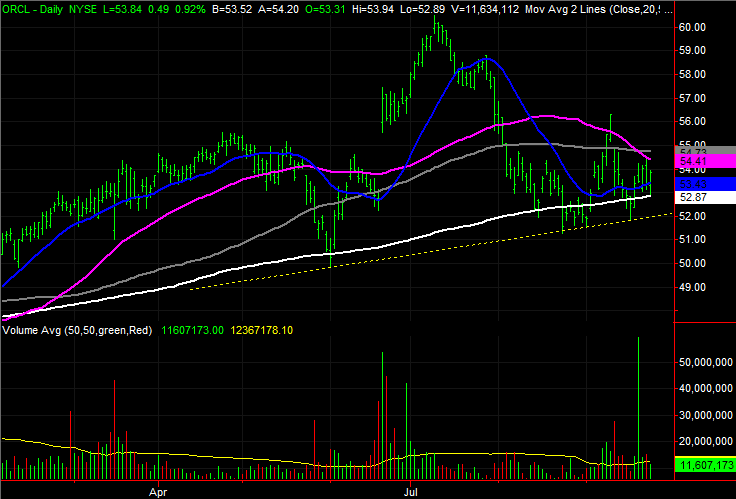
Task: Click the 57.00 price axis label
Action: pos(692,98)
